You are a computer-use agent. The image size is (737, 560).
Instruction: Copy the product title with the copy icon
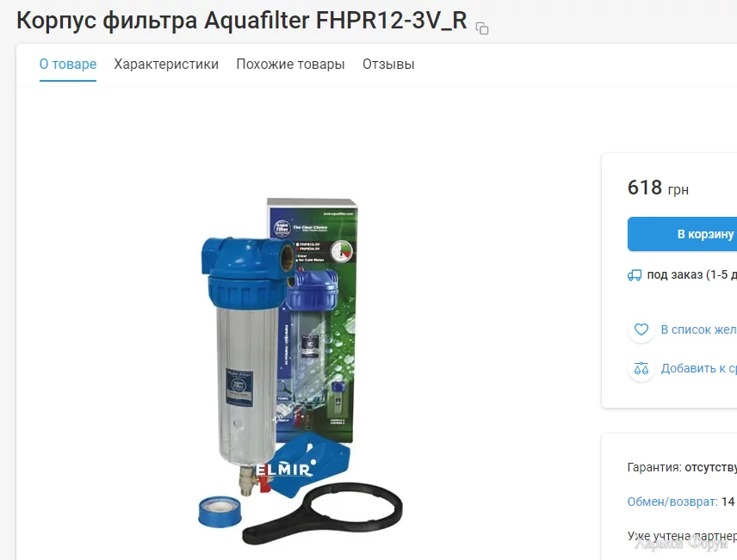482,28
